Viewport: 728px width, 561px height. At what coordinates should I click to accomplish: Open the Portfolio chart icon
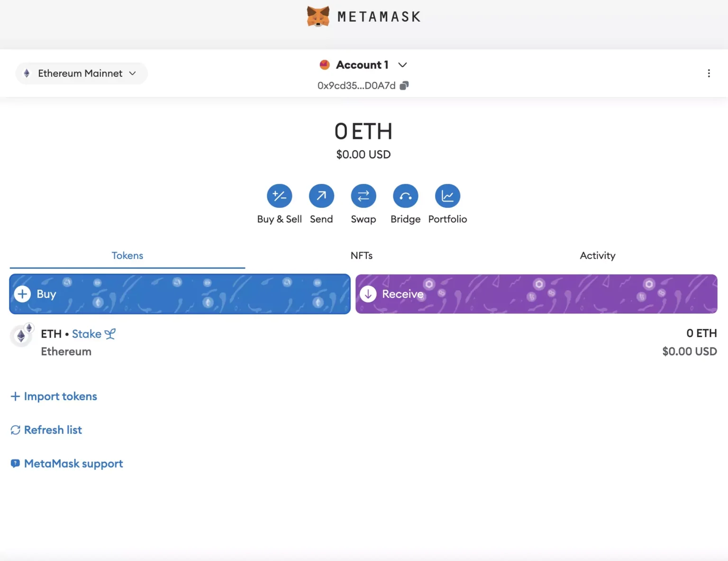click(x=448, y=196)
